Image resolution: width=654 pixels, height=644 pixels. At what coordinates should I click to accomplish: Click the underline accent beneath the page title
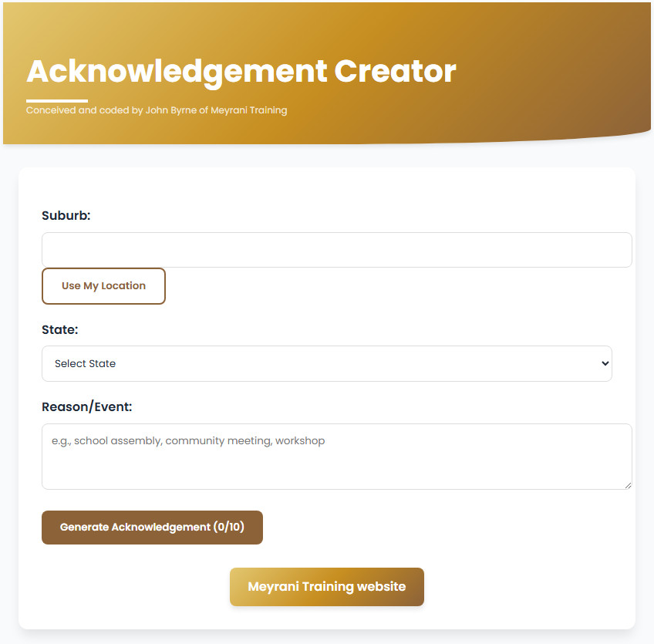[x=56, y=97]
